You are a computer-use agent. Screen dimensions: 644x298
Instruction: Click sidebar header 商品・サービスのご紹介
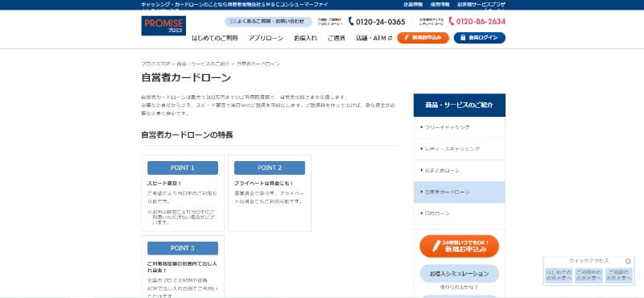click(x=459, y=106)
